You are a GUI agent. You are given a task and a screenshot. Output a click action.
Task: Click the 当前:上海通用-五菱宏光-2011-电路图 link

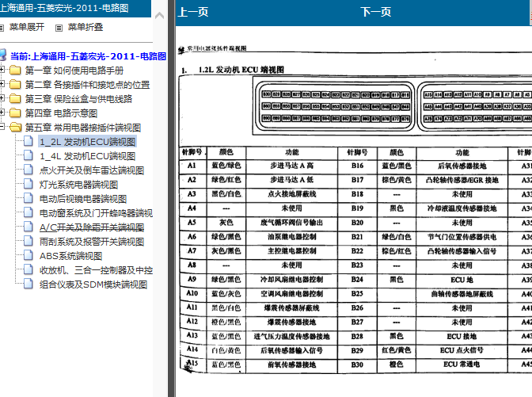click(88, 56)
